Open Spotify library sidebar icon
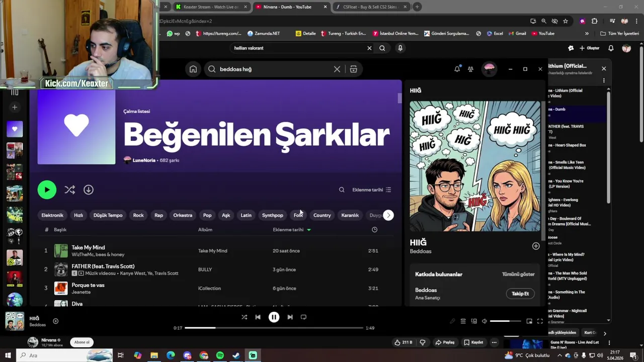The width and height of the screenshot is (644, 362). click(15, 93)
